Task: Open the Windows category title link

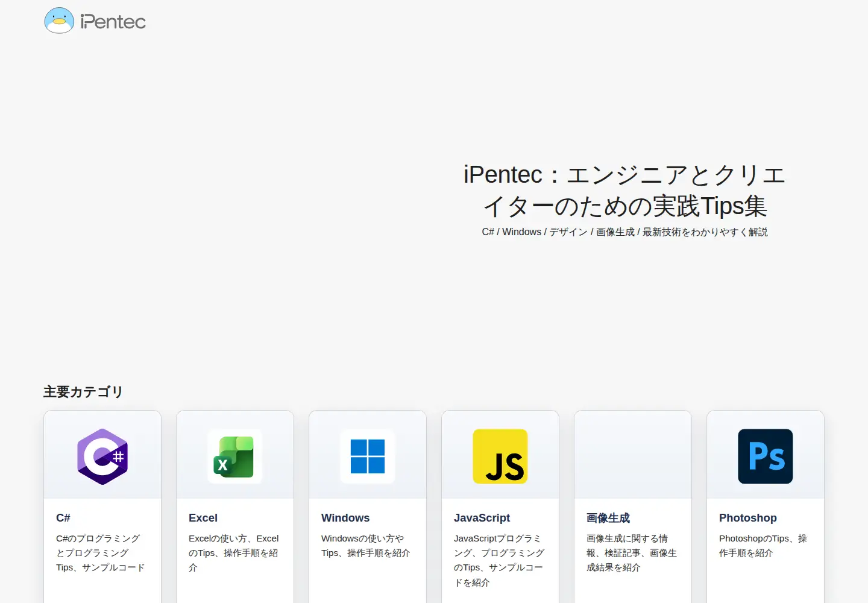Action: (x=345, y=518)
